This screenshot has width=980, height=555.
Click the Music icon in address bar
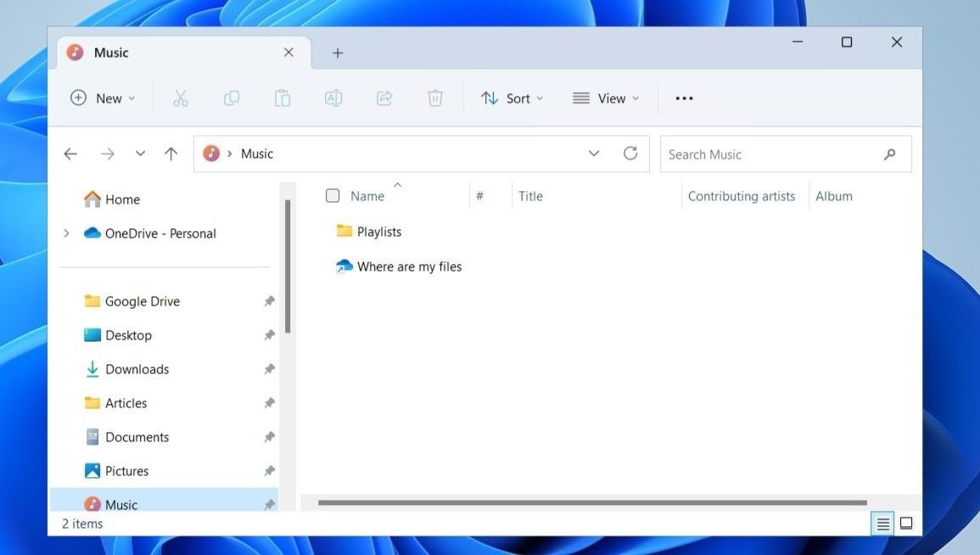(211, 153)
